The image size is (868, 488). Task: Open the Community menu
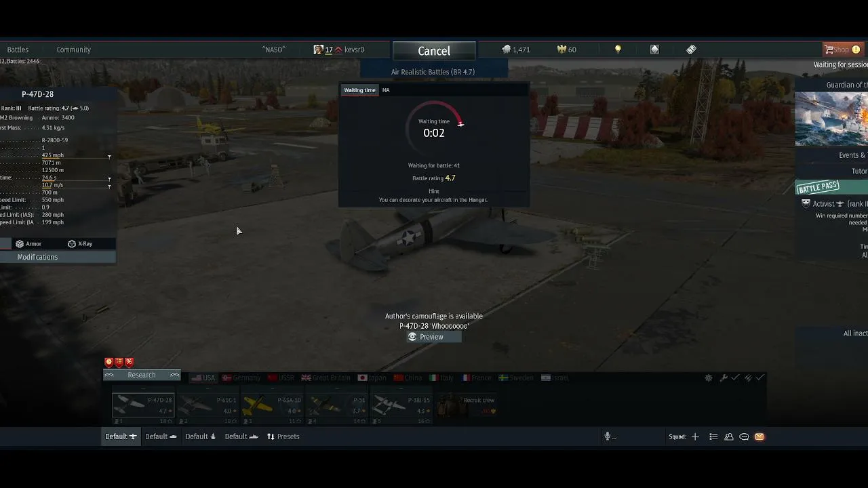(x=73, y=49)
